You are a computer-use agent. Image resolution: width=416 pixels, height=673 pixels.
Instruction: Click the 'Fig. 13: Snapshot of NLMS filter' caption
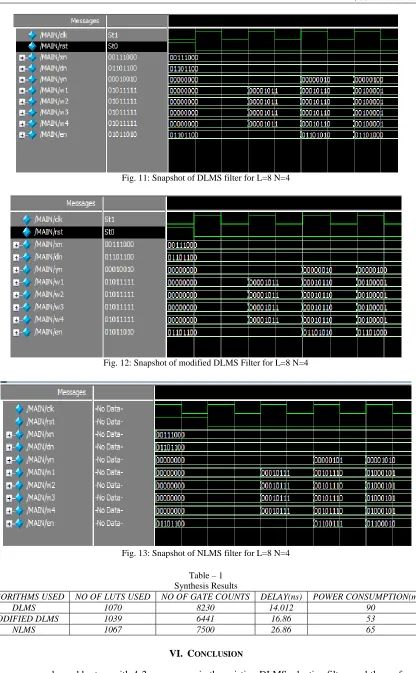(206, 553)
